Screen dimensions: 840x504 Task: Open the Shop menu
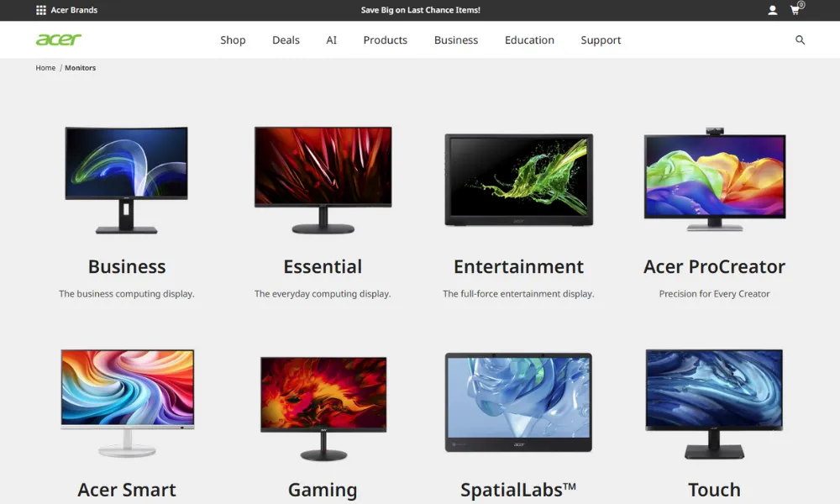point(233,39)
